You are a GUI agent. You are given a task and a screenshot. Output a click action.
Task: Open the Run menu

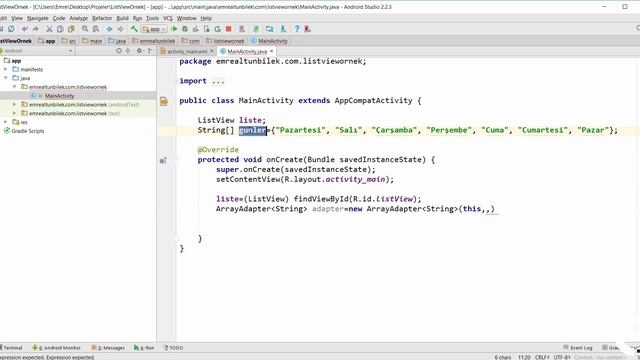[x=137, y=18]
